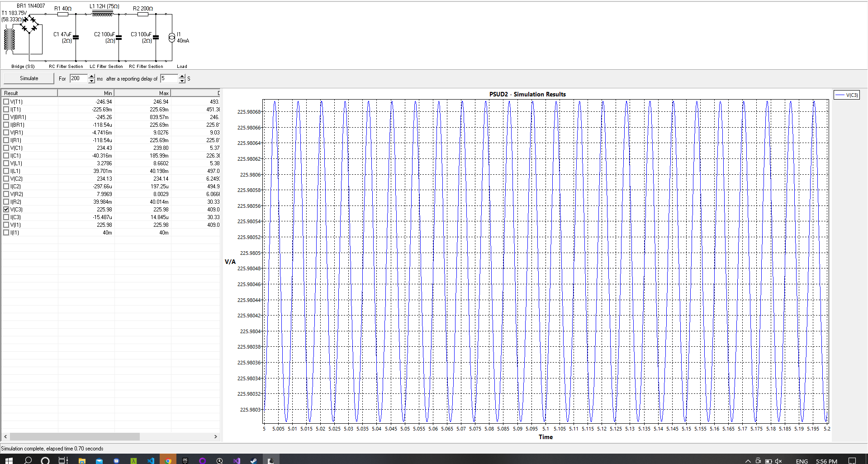Screen dimensions: 868x464
Task: Click the results list scroll right arrow
Action: point(216,437)
